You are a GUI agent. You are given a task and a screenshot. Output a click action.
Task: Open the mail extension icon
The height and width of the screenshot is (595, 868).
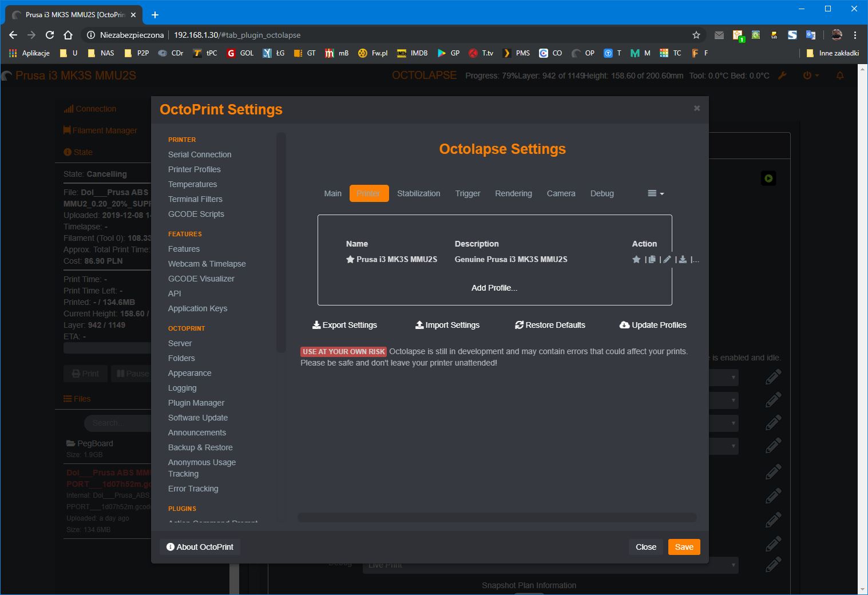coord(719,35)
